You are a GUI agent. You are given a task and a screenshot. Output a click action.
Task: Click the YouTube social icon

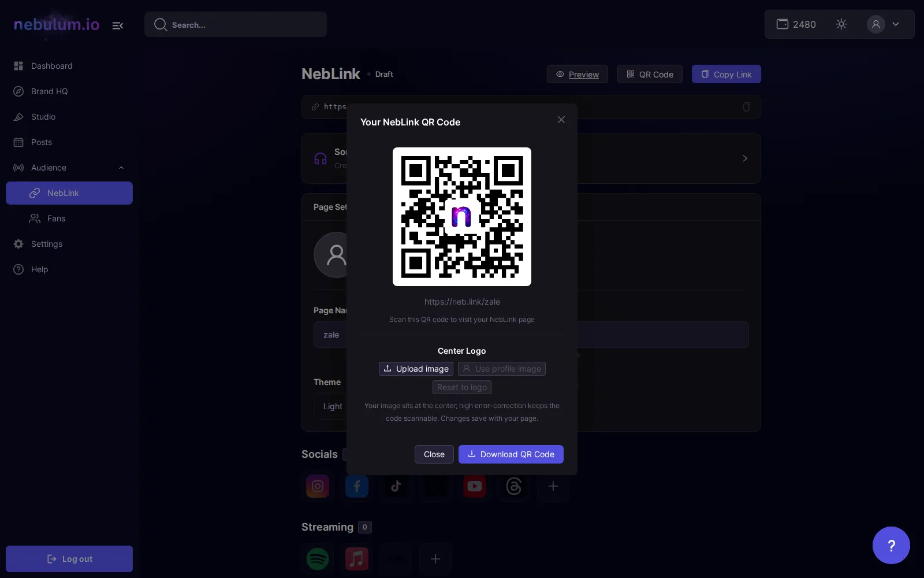pyautogui.click(x=475, y=486)
